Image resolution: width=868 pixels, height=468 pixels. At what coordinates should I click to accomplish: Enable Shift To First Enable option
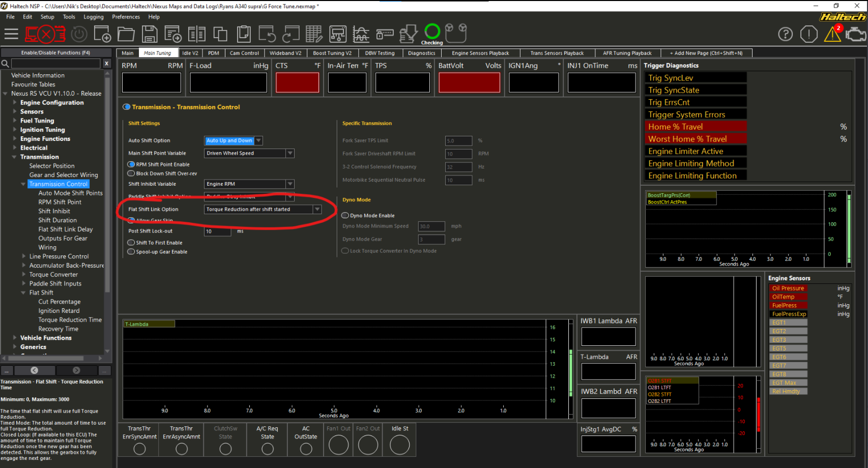131,243
